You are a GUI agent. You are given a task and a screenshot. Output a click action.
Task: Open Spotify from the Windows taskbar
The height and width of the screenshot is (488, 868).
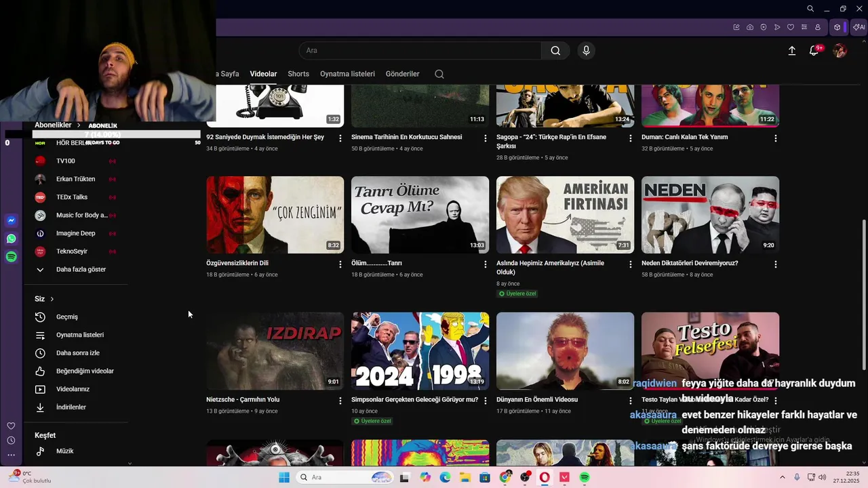[x=585, y=478]
